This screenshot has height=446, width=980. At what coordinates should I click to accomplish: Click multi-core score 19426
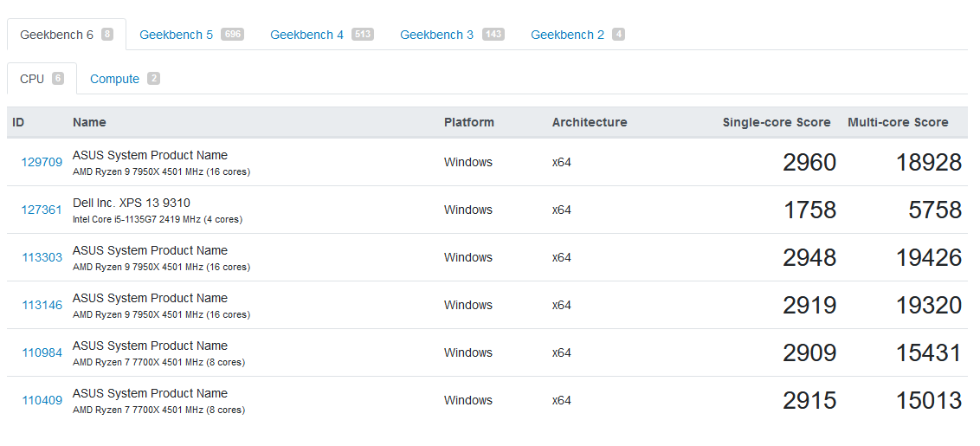[x=929, y=258]
